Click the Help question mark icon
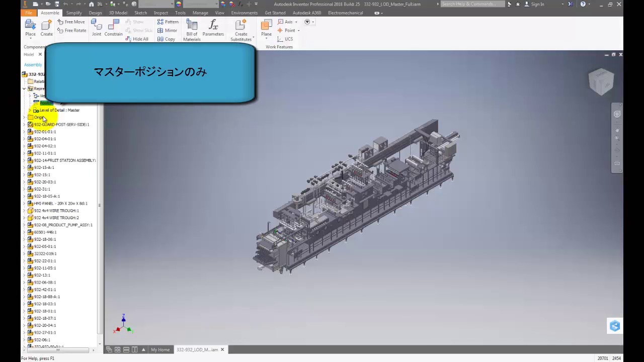Image resolution: width=644 pixels, height=362 pixels. tap(583, 4)
